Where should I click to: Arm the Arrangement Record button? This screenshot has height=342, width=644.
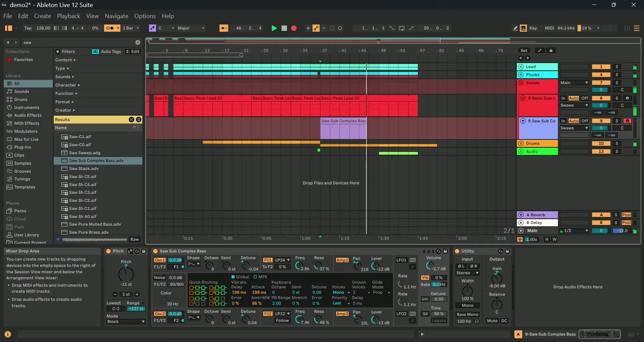[294, 28]
